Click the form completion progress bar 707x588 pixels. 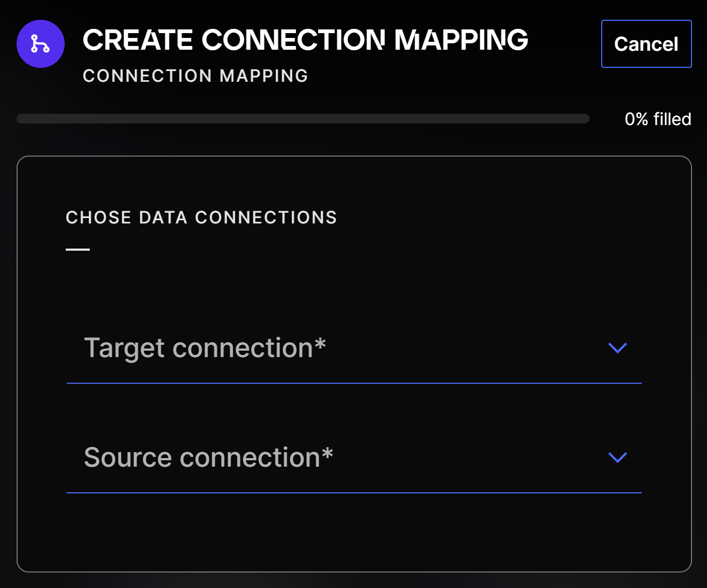pyautogui.click(x=302, y=119)
